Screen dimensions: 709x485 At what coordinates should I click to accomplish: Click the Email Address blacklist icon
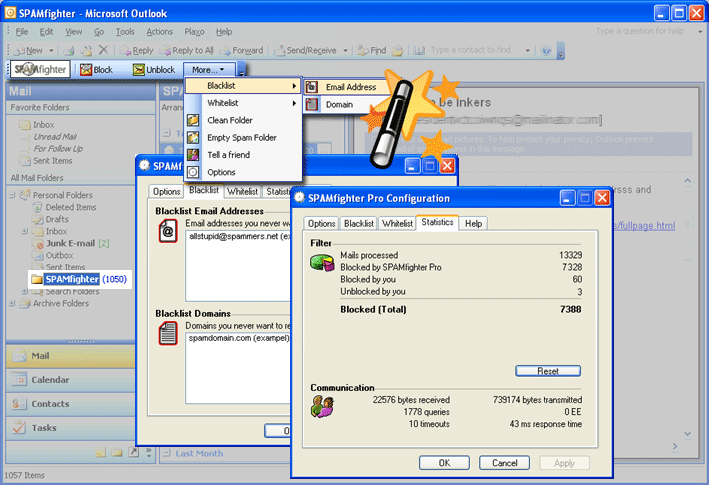[x=312, y=87]
